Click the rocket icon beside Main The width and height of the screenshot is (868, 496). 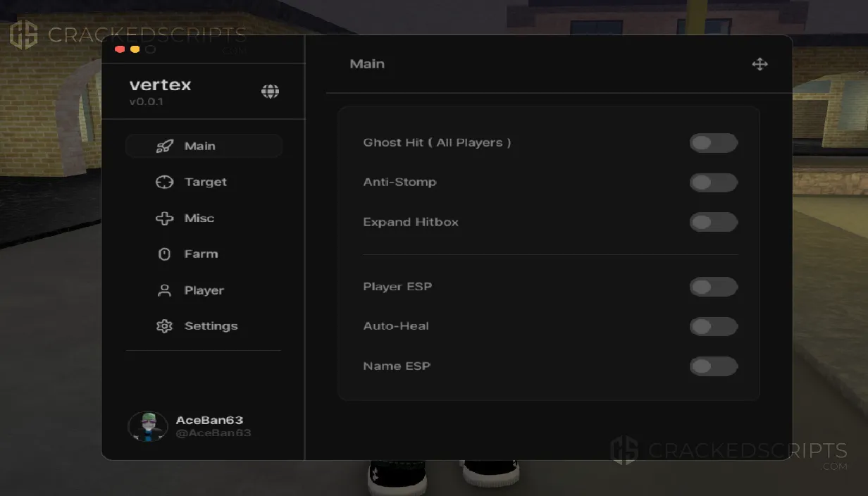coord(164,147)
